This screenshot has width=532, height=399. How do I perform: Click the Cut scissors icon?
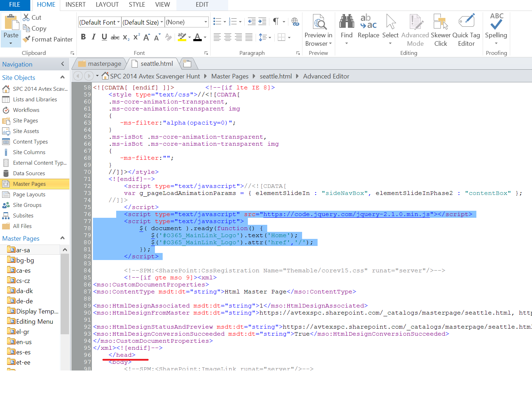click(x=26, y=17)
